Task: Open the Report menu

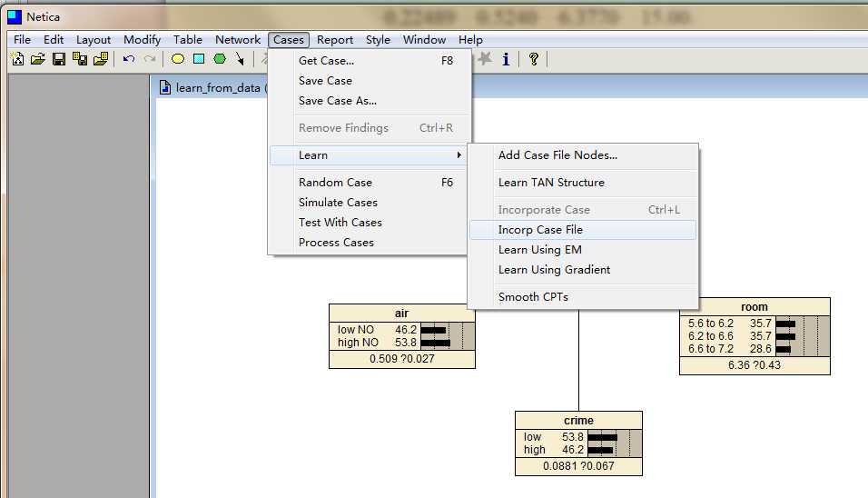Action: click(335, 40)
